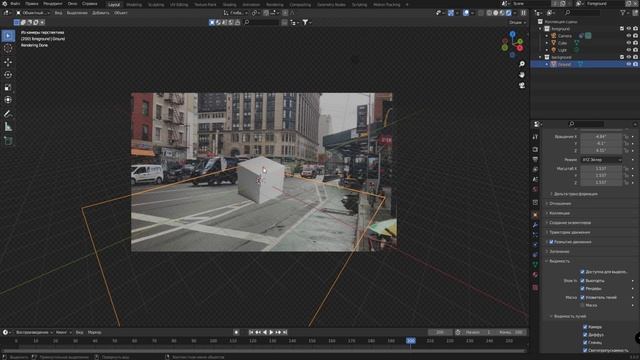Open the Global transform orientation dropdown
The height and width of the screenshot is (360, 640).
tap(236, 13)
